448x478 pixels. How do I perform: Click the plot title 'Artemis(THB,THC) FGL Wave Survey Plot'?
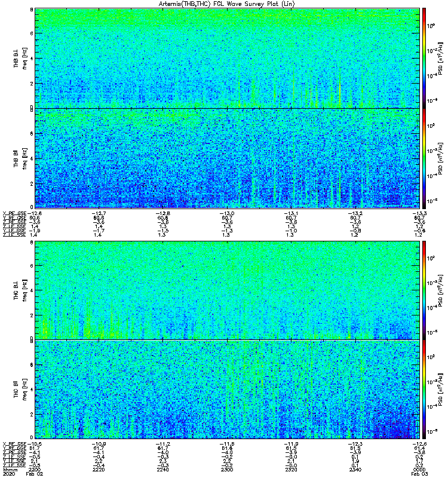coord(226,4)
